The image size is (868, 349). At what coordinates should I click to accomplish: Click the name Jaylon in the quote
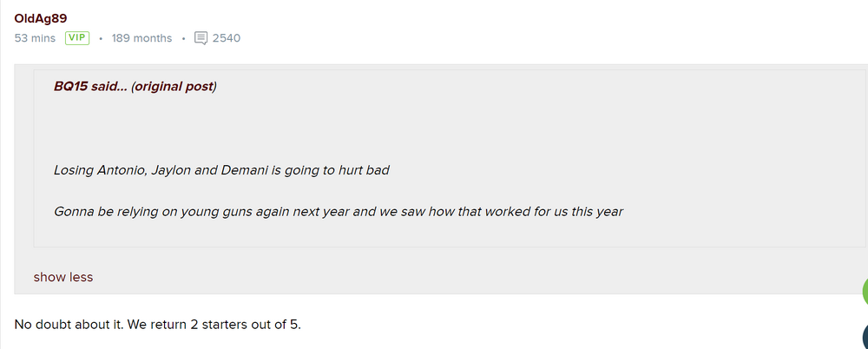(171, 169)
